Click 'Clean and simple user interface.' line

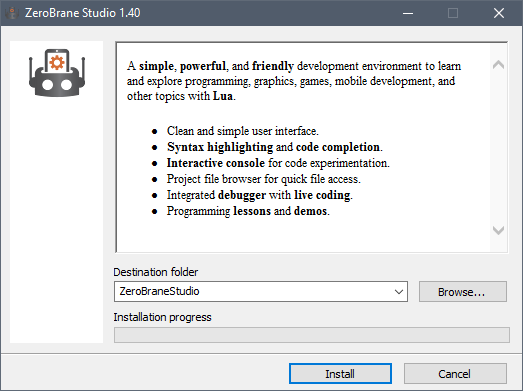[243, 131]
